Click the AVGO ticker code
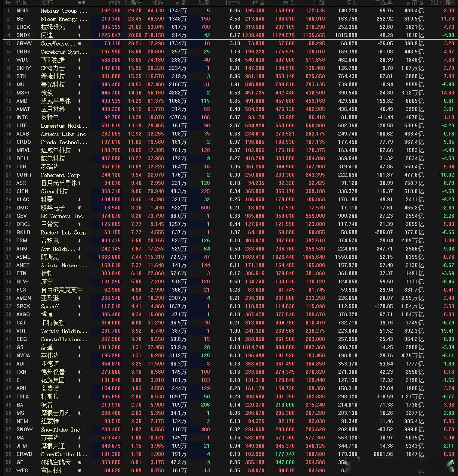Image resolution: width=458 pixels, height=476 pixels. click(23, 315)
